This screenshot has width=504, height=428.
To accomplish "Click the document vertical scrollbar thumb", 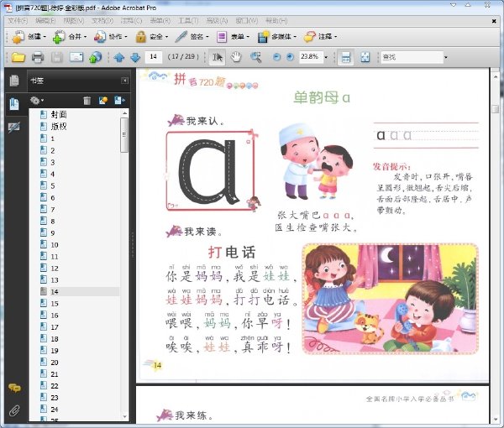I will 496,109.
